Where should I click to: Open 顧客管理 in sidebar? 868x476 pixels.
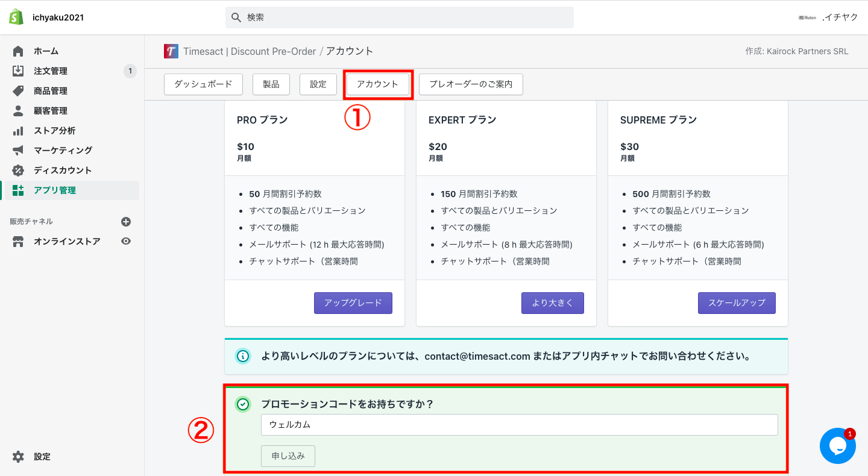pos(51,111)
